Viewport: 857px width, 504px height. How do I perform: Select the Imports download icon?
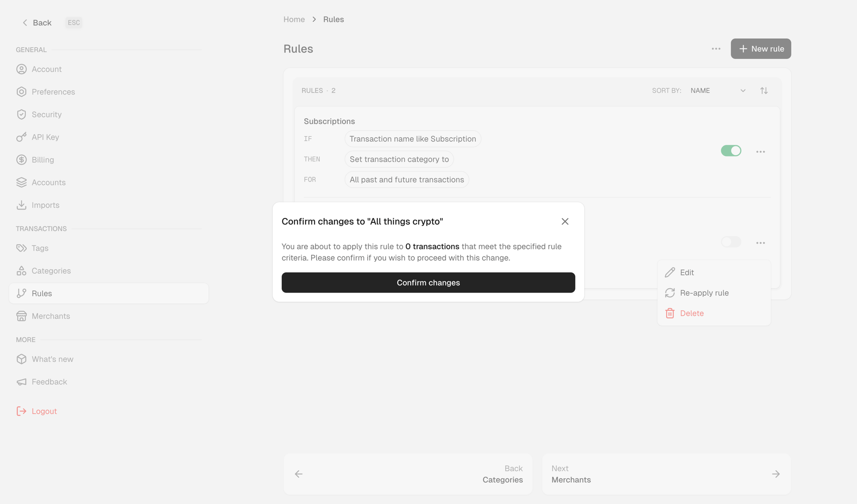click(x=22, y=205)
